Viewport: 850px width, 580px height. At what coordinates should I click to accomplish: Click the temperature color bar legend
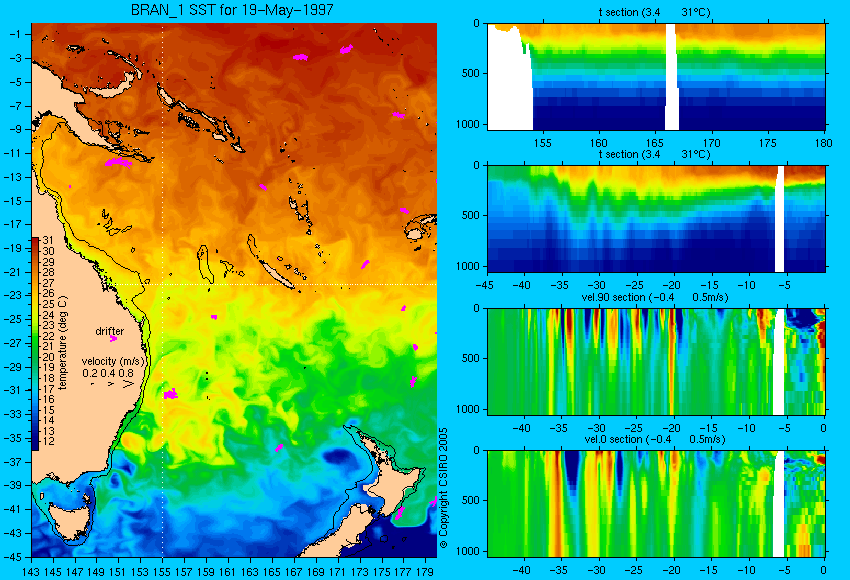point(35,344)
